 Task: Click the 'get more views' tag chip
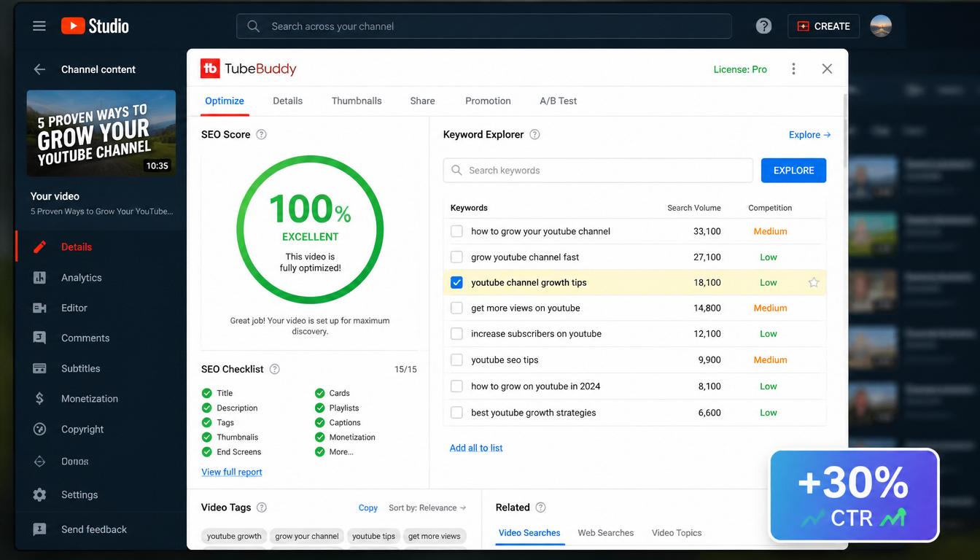(435, 536)
